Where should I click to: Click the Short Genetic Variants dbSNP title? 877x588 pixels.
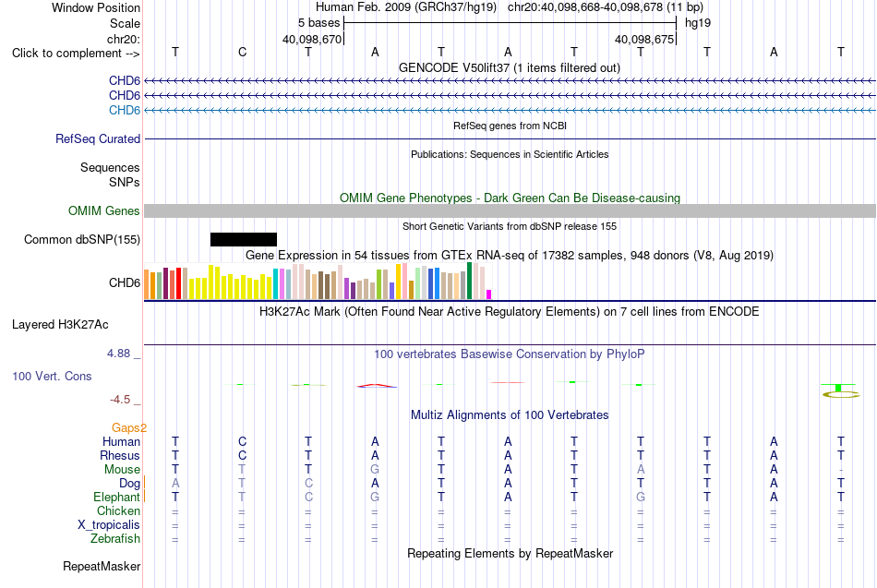(510, 226)
